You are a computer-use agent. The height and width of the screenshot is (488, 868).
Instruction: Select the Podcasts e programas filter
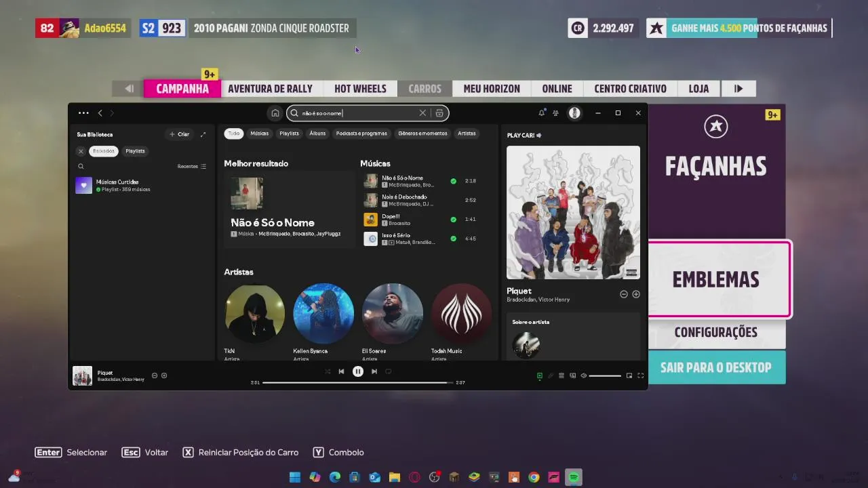(361, 134)
